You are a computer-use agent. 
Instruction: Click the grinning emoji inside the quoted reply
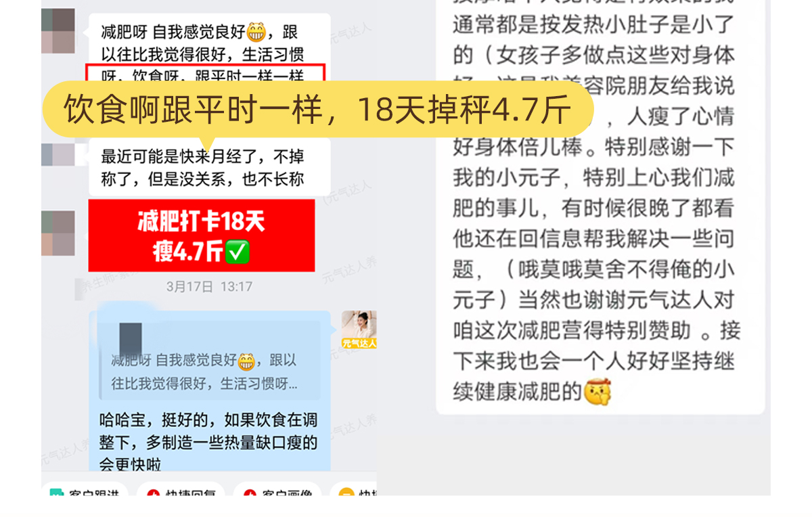[x=246, y=360]
